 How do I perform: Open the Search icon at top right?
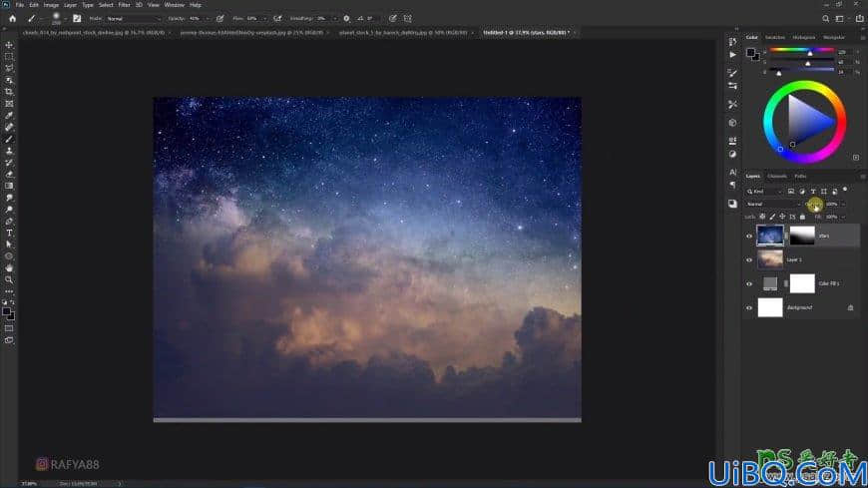825,18
